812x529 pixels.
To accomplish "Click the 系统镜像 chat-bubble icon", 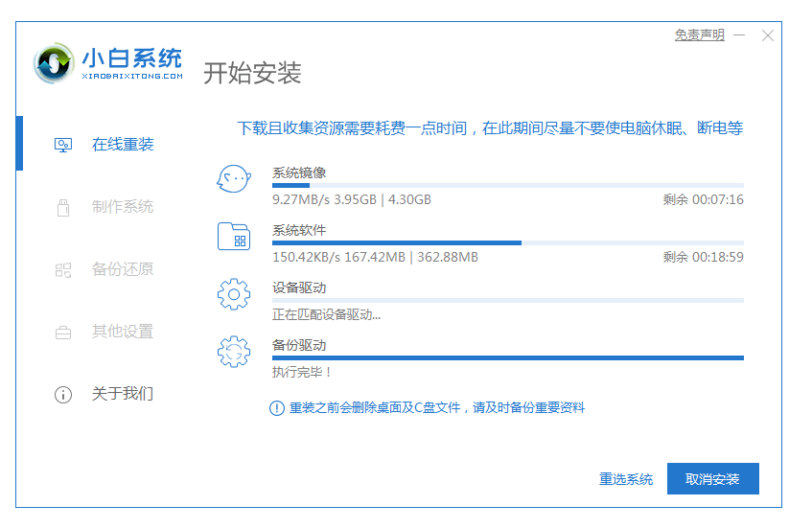I will click(x=233, y=179).
